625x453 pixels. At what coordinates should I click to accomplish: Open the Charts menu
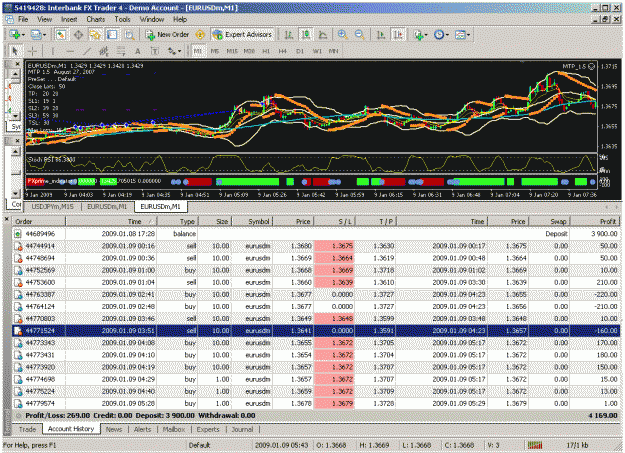pos(96,19)
